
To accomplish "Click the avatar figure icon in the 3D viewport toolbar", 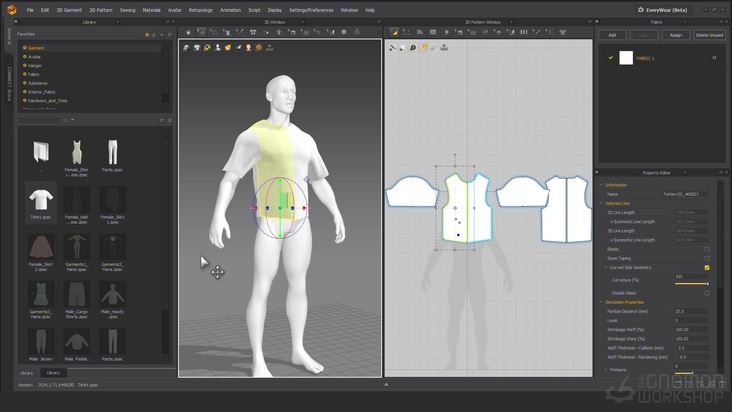I will pyautogui.click(x=218, y=48).
